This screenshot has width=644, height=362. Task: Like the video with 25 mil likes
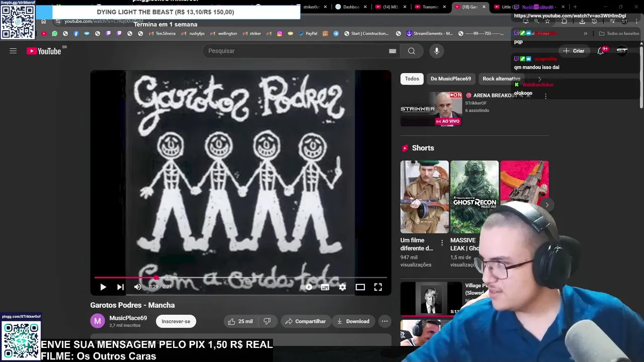[240, 321]
